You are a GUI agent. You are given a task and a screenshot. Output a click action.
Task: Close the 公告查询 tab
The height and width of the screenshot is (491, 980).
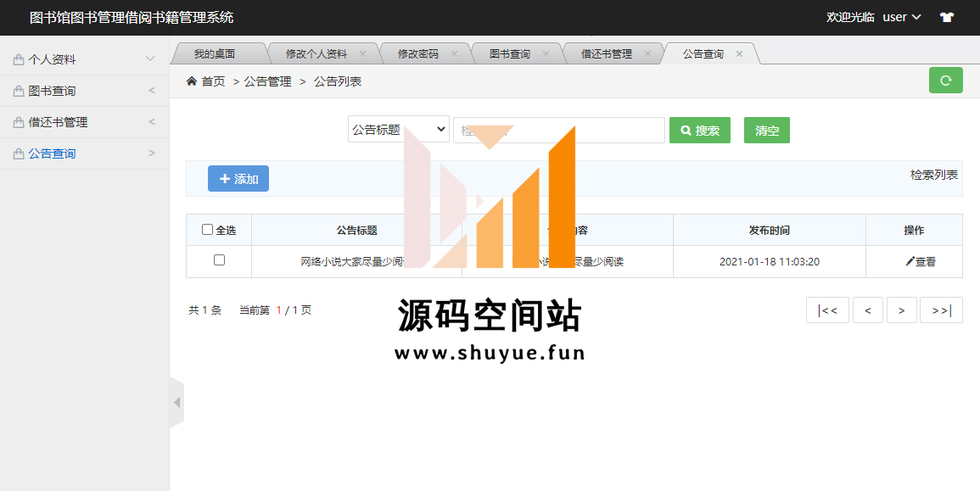tap(739, 53)
